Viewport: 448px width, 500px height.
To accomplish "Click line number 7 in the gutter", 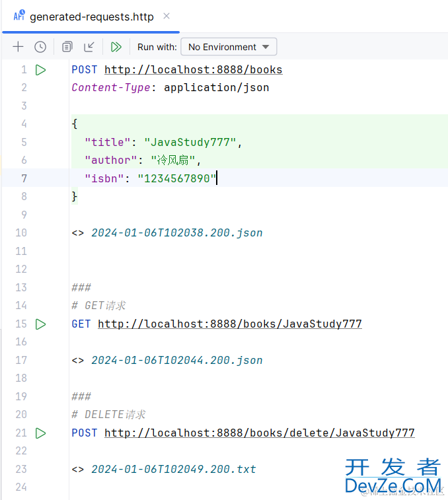I will pyautogui.click(x=24, y=178).
